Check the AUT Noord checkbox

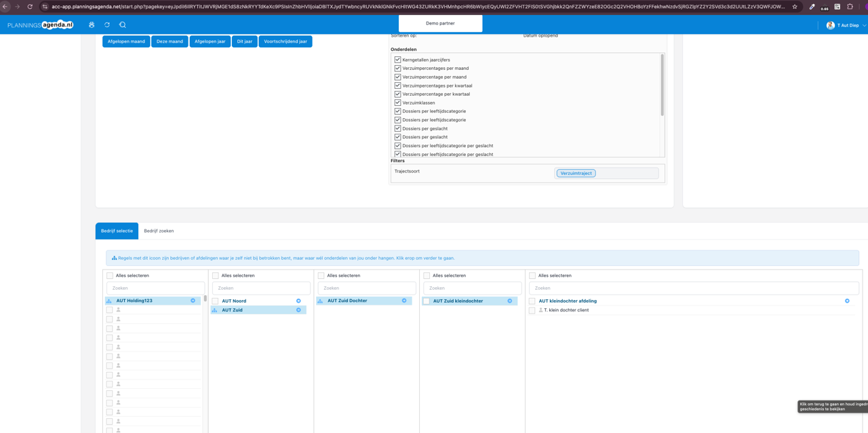pyautogui.click(x=215, y=301)
